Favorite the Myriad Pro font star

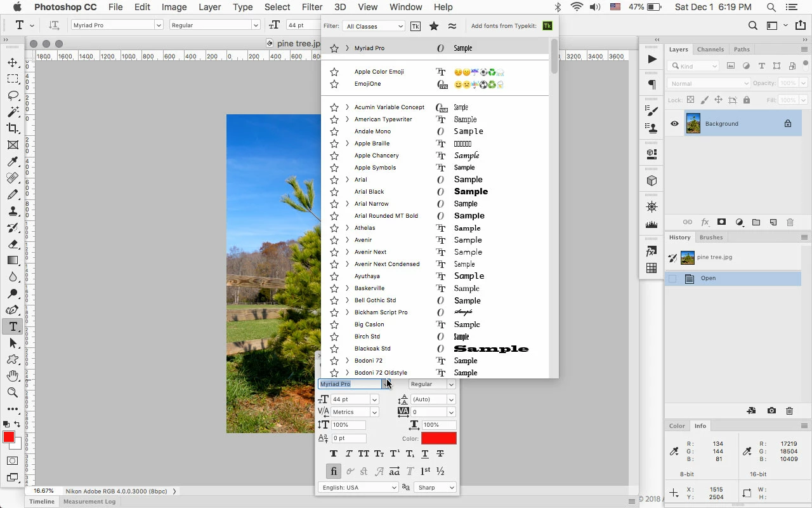pos(334,48)
